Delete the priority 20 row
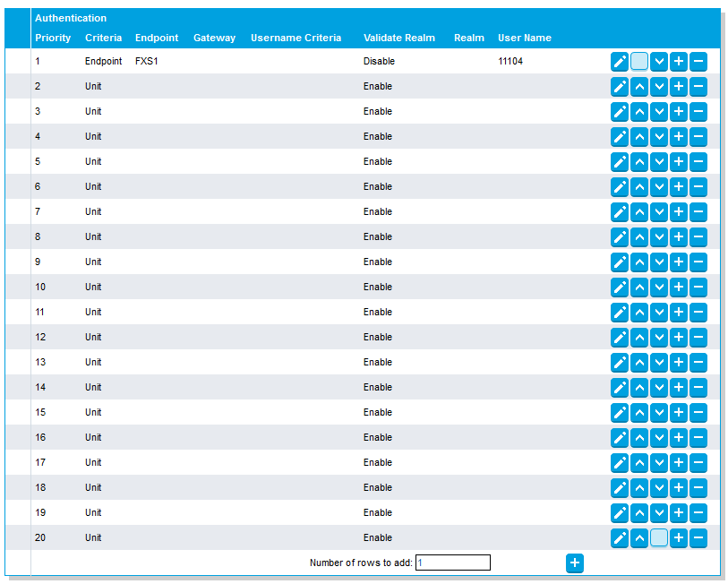 [x=698, y=538]
